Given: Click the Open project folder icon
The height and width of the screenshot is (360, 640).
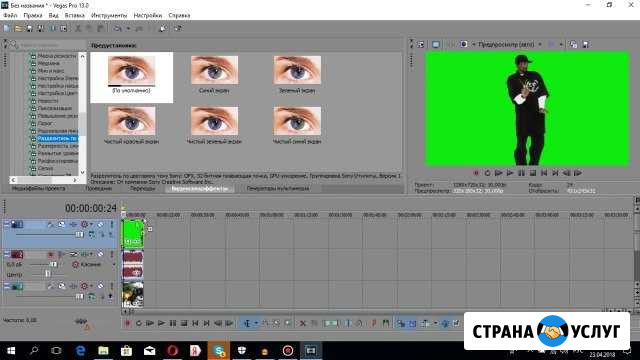Looking at the screenshot, I should 18,28.
